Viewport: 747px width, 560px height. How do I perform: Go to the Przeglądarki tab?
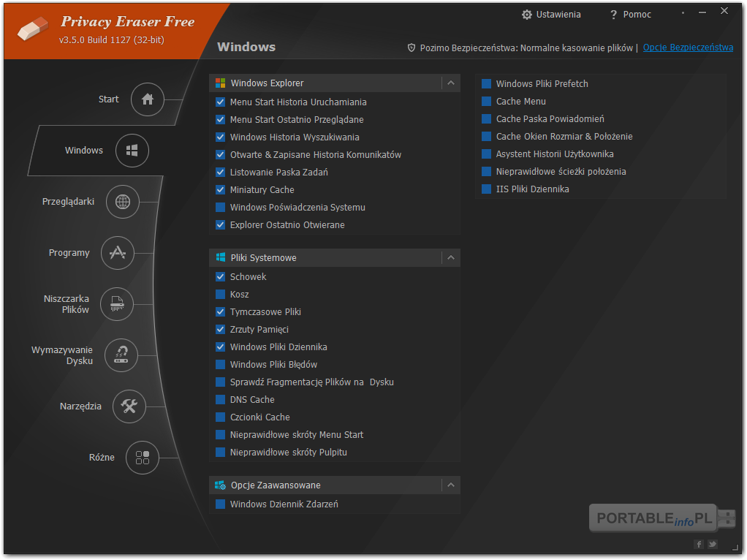(x=68, y=201)
